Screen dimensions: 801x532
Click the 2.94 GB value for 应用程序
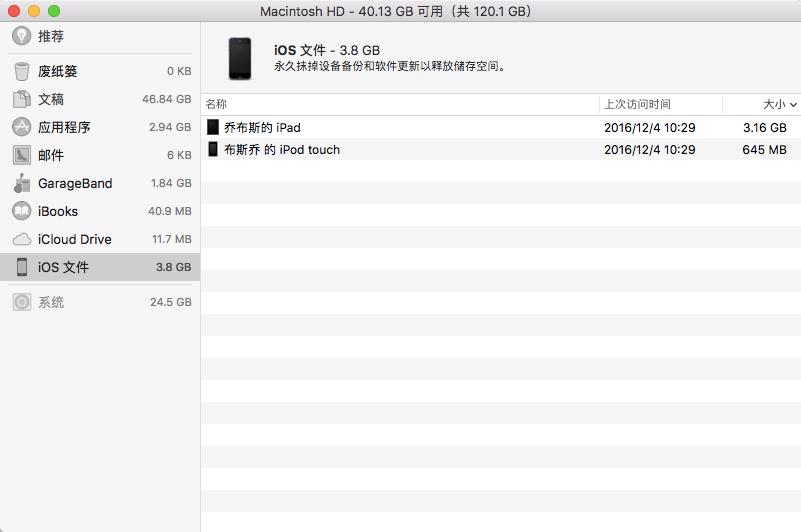(170, 127)
